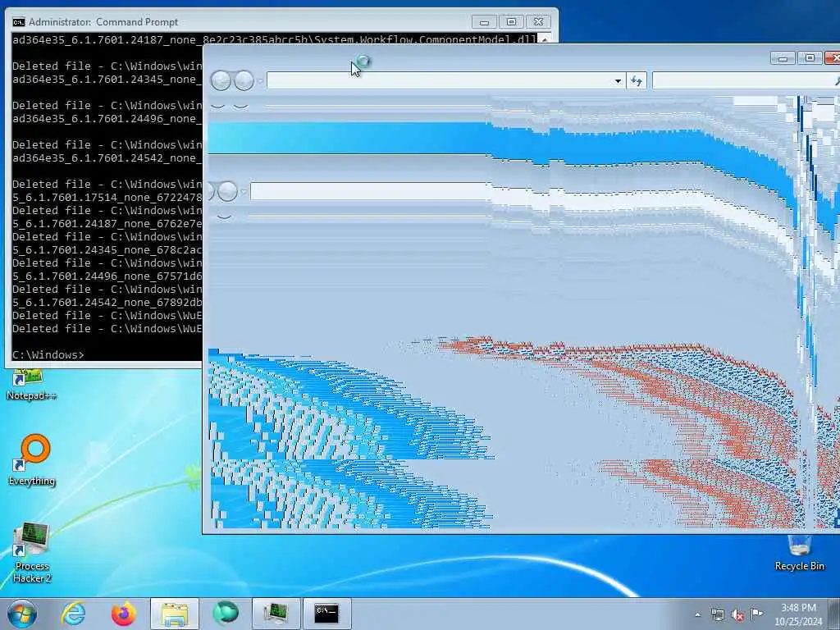Open Firefox from the taskbar
The image size is (840, 630).
124,614
